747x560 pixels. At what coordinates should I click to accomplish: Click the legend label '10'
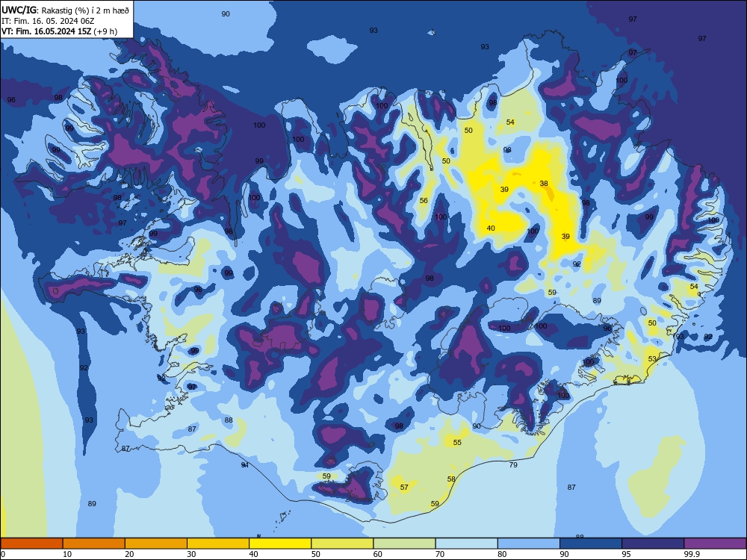coord(67,554)
